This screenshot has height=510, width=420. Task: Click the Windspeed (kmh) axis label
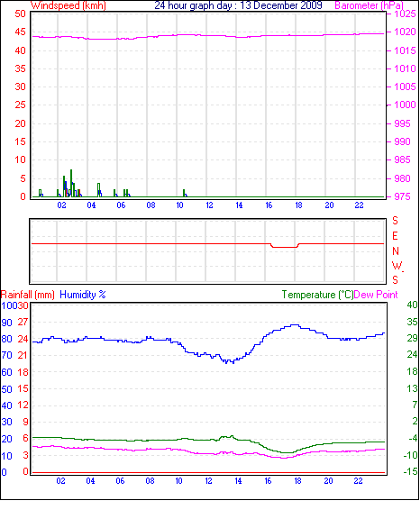(68, 5)
